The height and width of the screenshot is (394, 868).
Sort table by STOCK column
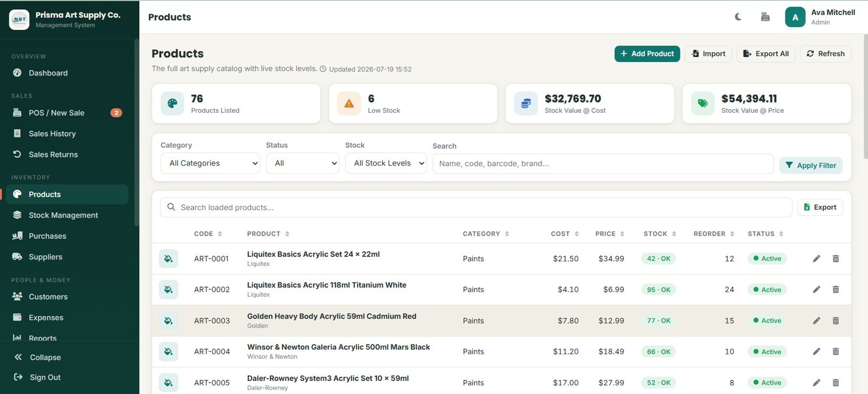tap(660, 234)
